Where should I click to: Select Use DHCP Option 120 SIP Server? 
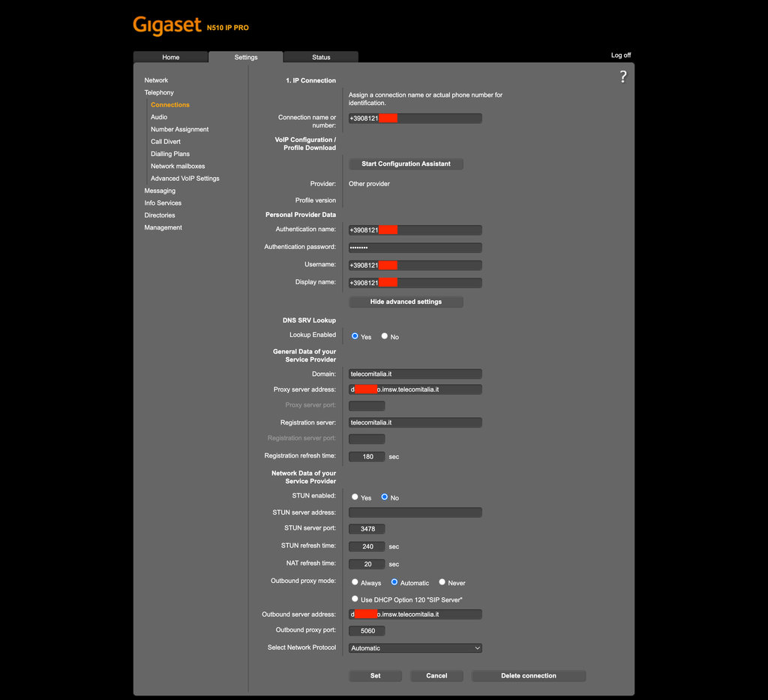pos(355,599)
